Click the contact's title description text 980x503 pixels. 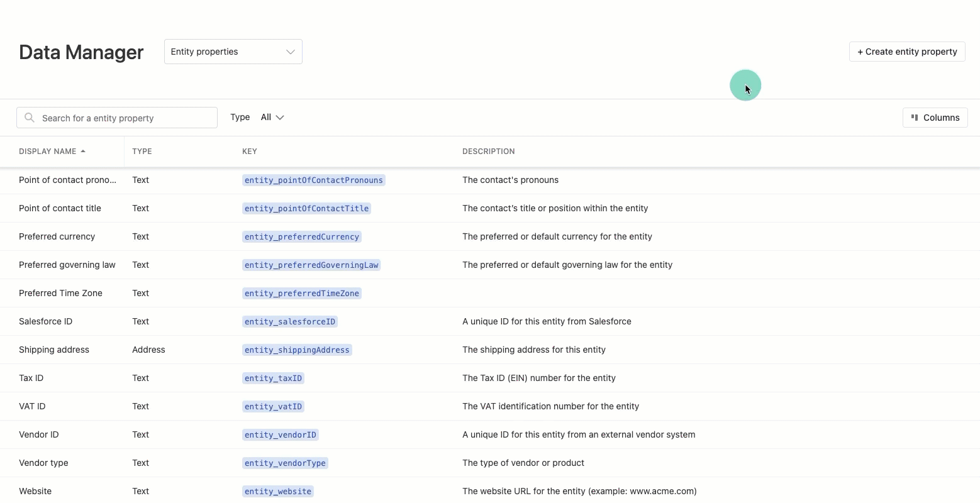(x=555, y=208)
